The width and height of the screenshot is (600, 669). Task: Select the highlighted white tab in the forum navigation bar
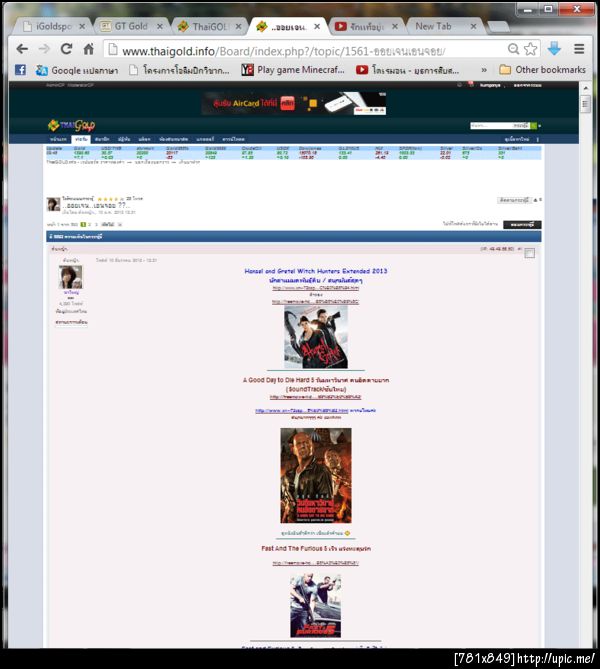(x=81, y=139)
